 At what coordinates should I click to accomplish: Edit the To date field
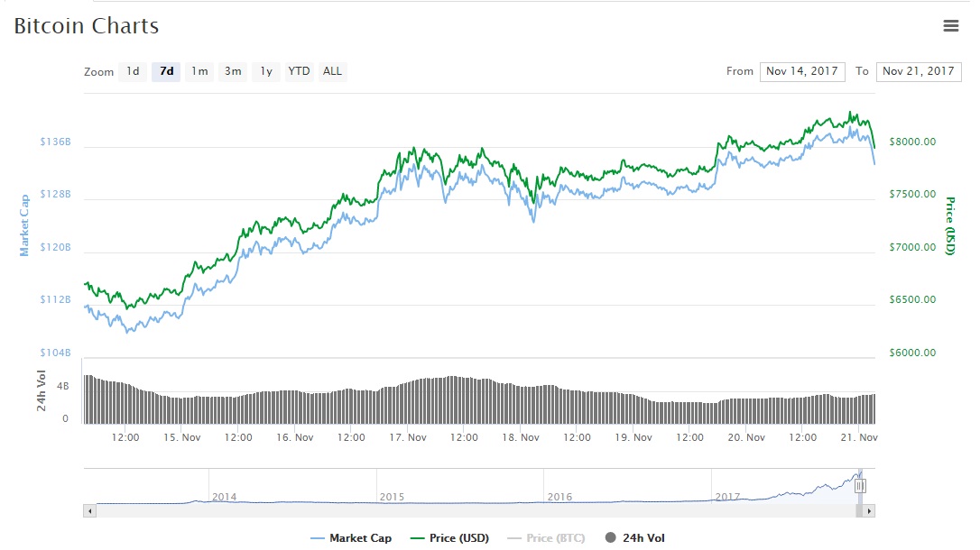coord(919,72)
